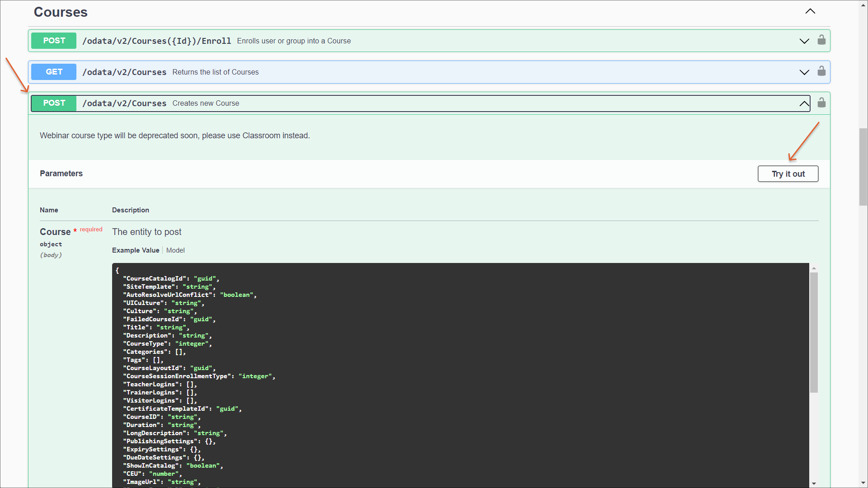Click the POST badge for Courses Enroll

point(54,41)
